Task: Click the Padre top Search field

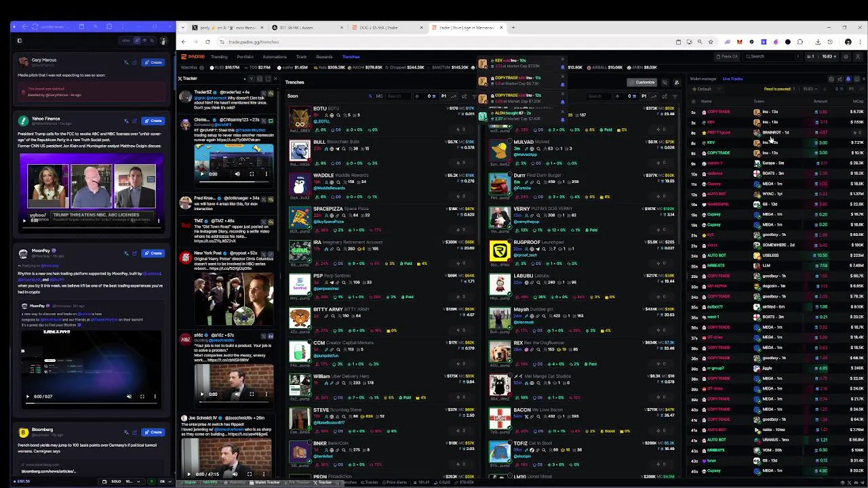Action: 773,57
